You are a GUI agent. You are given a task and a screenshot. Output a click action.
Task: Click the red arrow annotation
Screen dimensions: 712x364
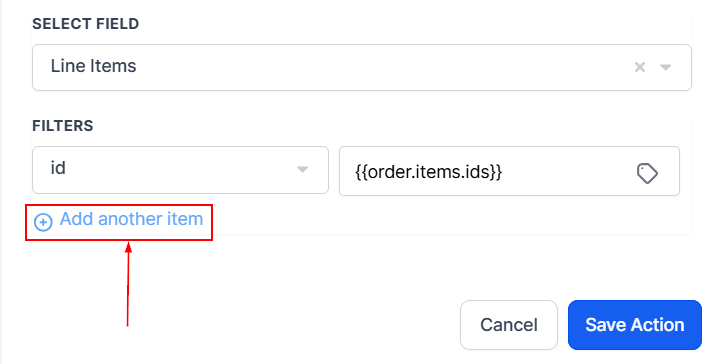click(128, 284)
